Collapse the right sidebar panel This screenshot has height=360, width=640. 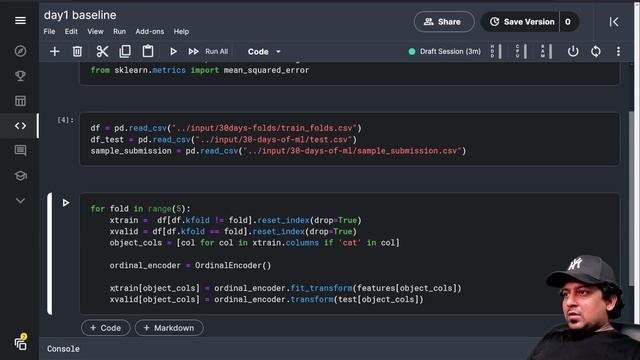614,22
